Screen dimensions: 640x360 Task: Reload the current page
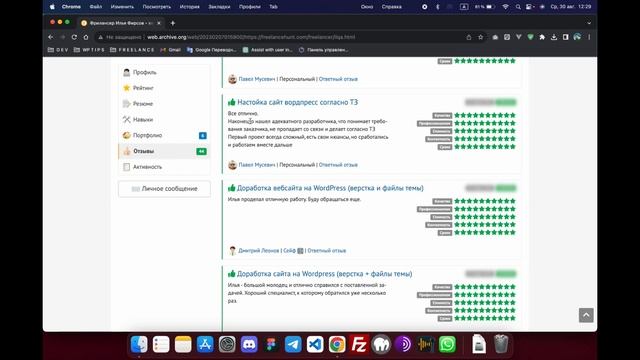(74, 37)
